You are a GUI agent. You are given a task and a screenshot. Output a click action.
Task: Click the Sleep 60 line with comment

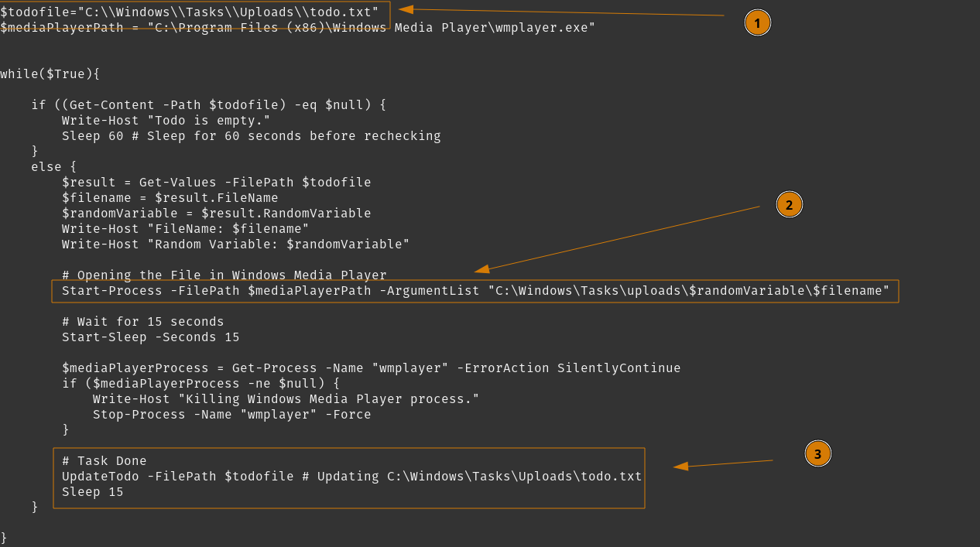(251, 136)
